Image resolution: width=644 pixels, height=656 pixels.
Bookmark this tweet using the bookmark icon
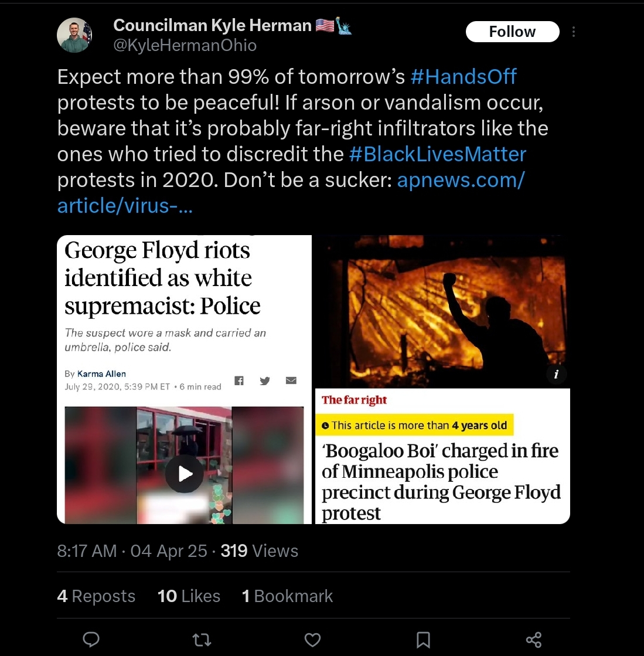point(423,640)
